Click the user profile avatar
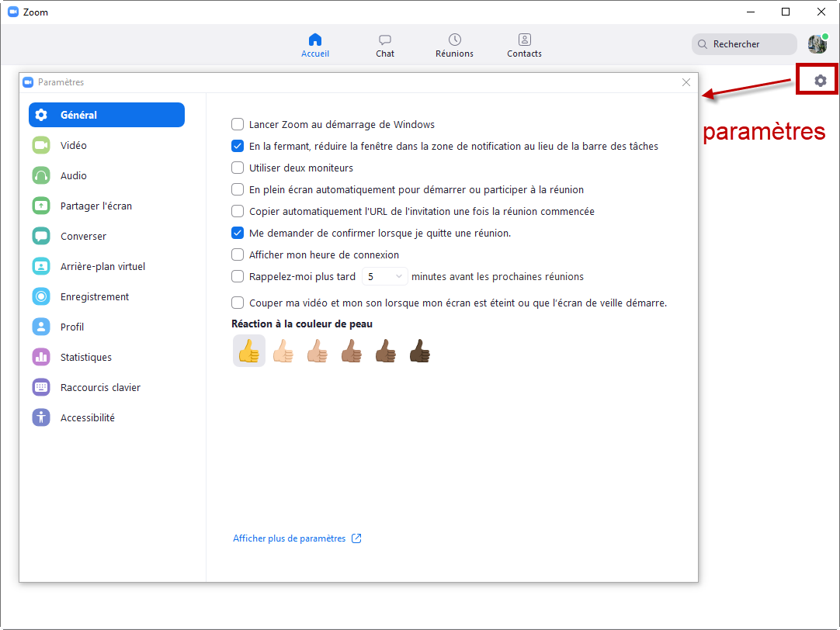 click(x=817, y=44)
